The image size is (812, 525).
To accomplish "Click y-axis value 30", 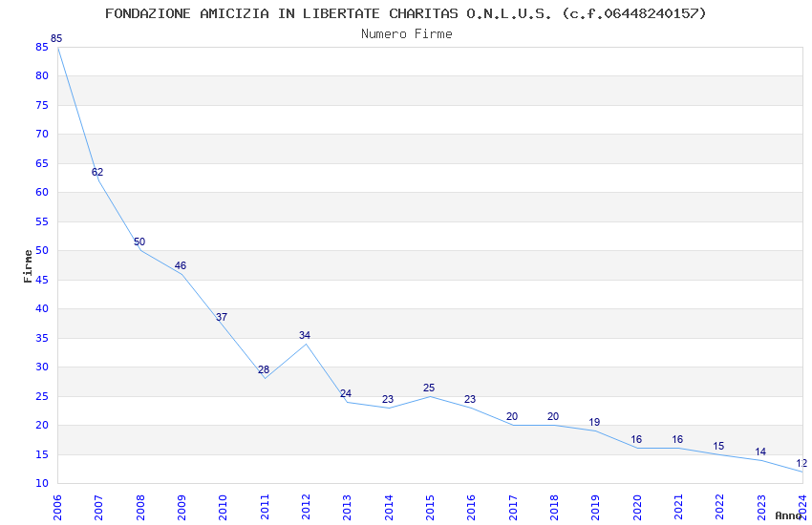I will point(42,367).
